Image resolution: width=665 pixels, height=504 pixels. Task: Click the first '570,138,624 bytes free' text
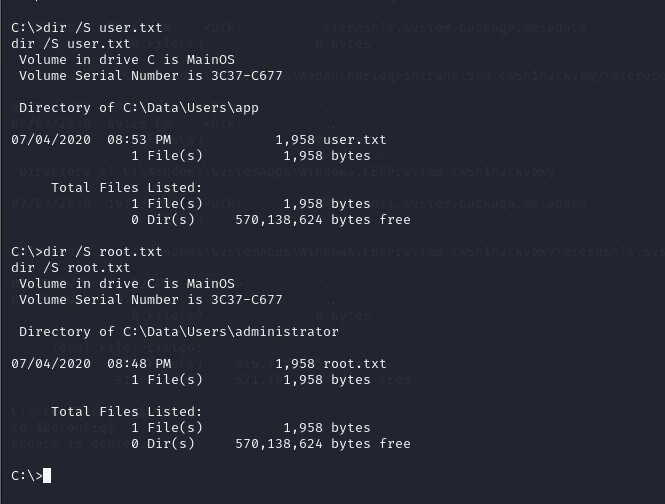tap(323, 220)
